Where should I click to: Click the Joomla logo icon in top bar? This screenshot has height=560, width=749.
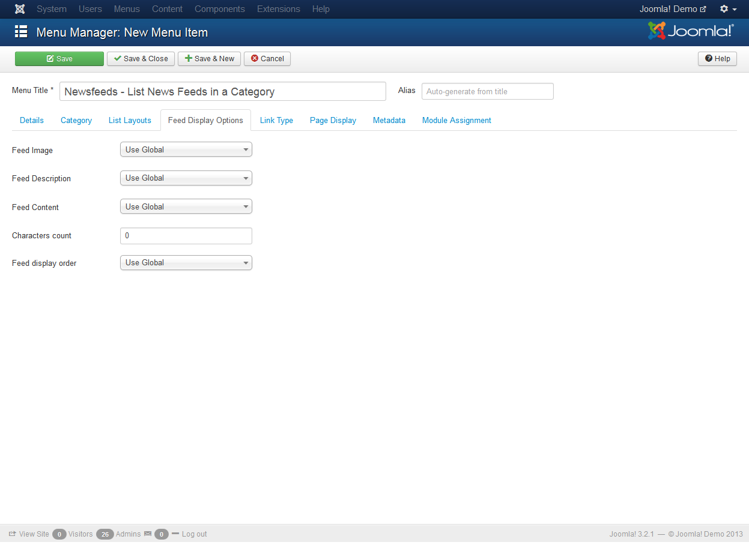(x=20, y=9)
